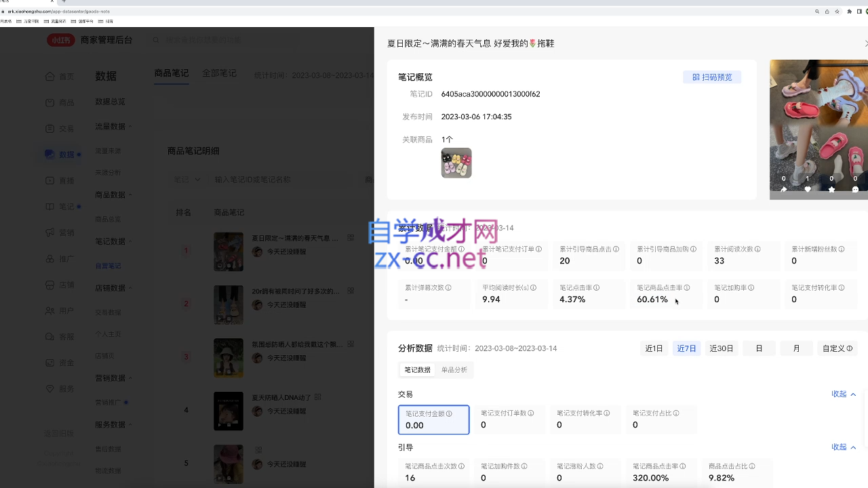
Task: Open 营销 megaphone sidebar icon
Action: (50, 232)
